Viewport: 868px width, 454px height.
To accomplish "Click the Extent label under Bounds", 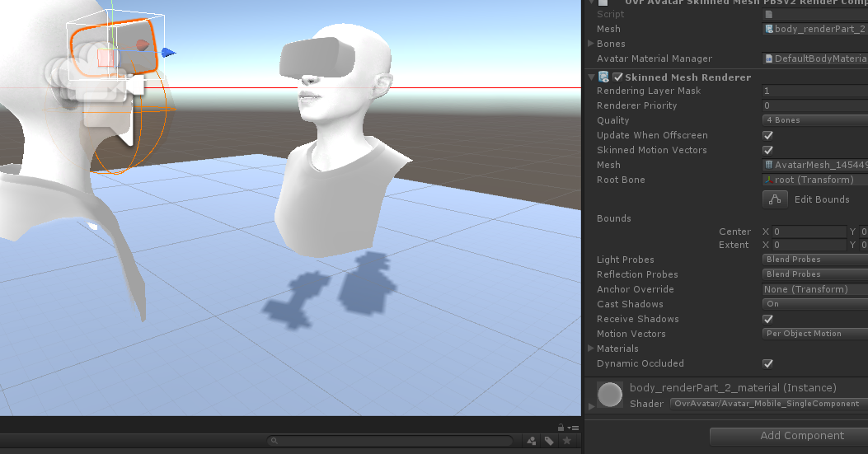I will pos(734,245).
